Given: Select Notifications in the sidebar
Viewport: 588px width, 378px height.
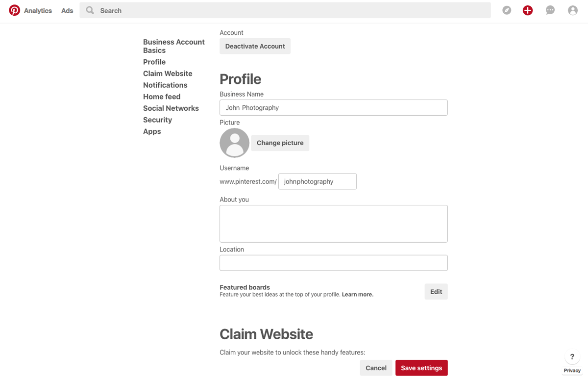Looking at the screenshot, I should point(165,85).
